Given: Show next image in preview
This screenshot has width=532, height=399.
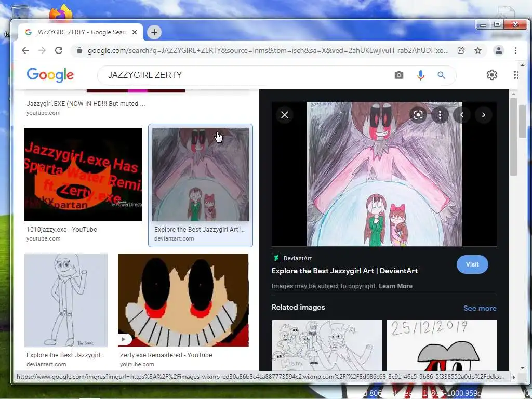Looking at the screenshot, I should [484, 115].
